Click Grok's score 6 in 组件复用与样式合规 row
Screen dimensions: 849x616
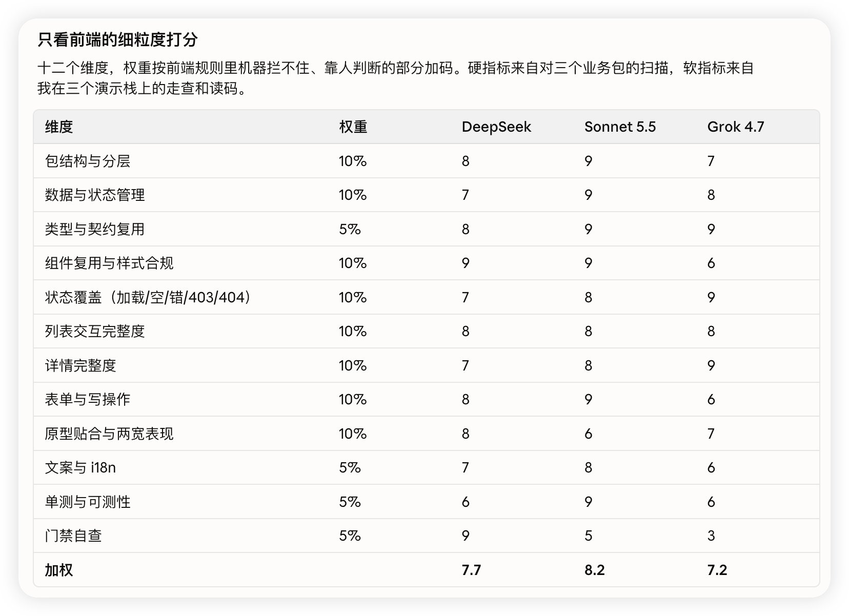(711, 263)
